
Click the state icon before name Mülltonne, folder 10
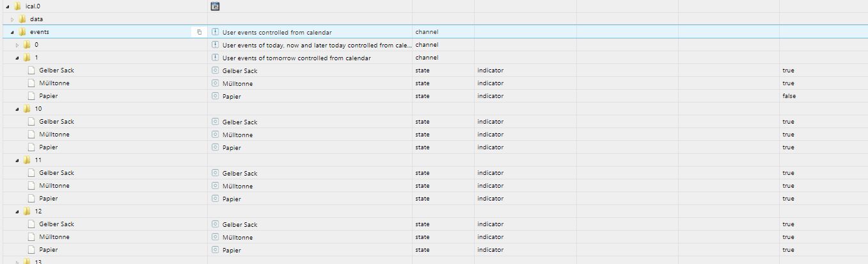pyautogui.click(x=216, y=135)
